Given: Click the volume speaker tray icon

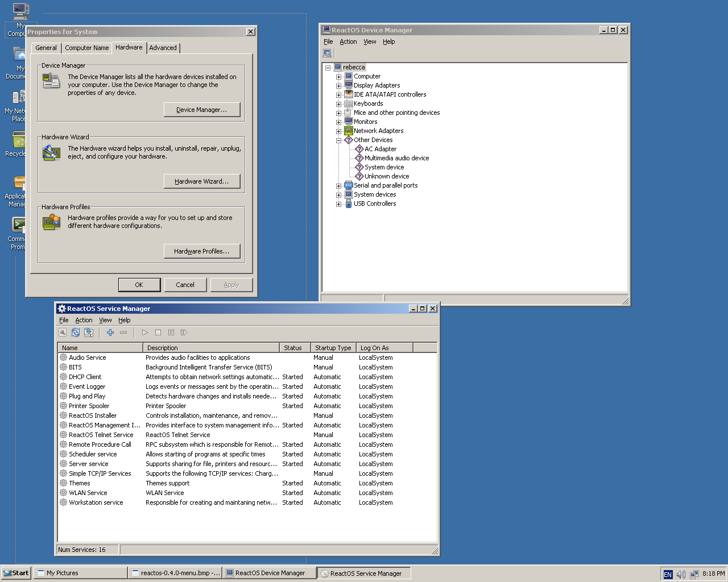Looking at the screenshot, I should click(x=681, y=574).
